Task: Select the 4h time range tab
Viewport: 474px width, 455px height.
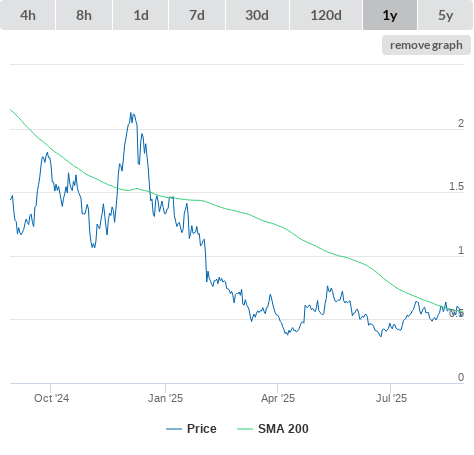Action: click(28, 15)
